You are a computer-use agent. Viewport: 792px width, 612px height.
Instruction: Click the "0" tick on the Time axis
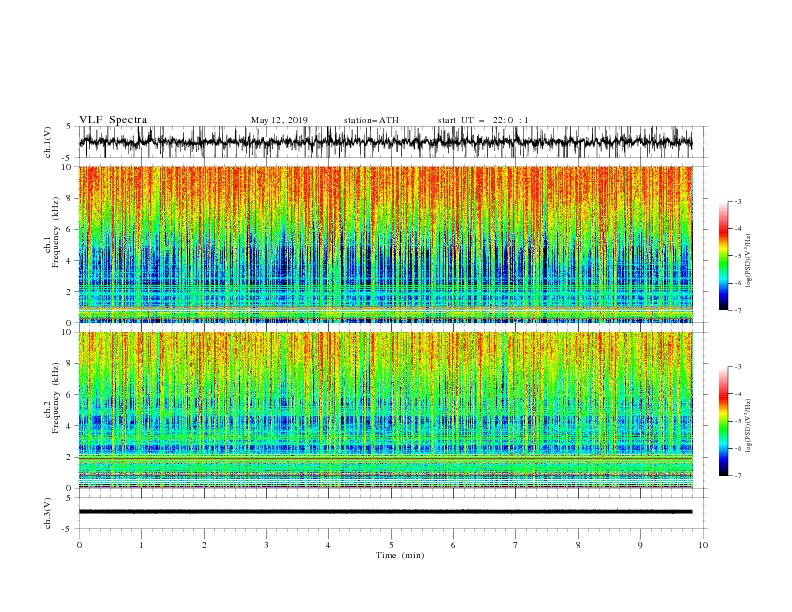pos(79,545)
